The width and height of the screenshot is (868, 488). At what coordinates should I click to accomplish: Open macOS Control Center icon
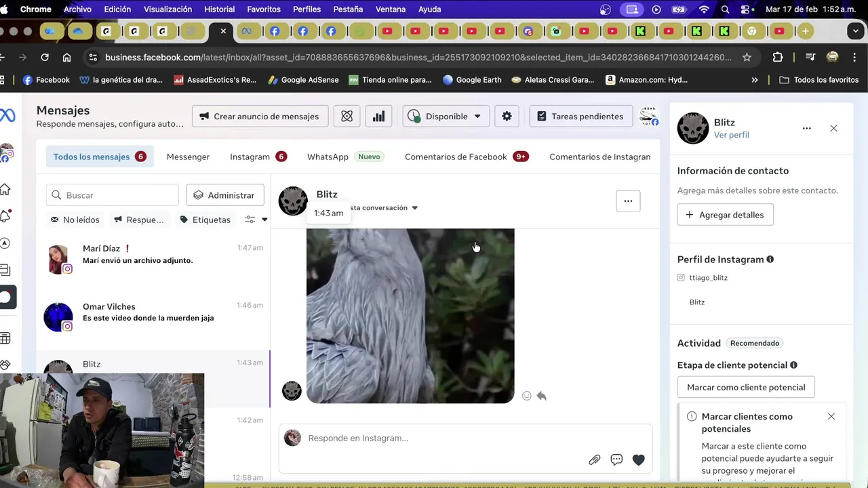747,9
